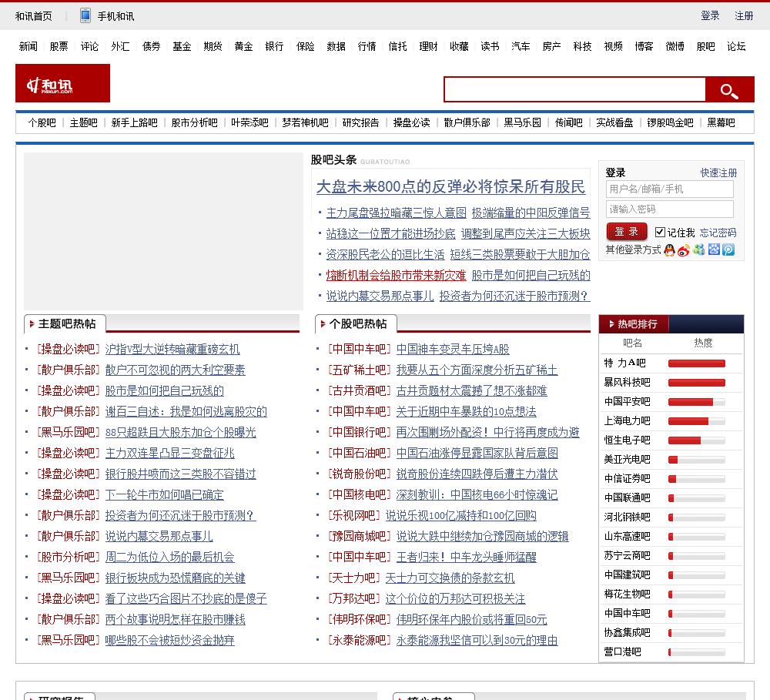This screenshot has width=770, height=700.
Task: Open the 论坛 top navigation item
Action: (x=736, y=46)
